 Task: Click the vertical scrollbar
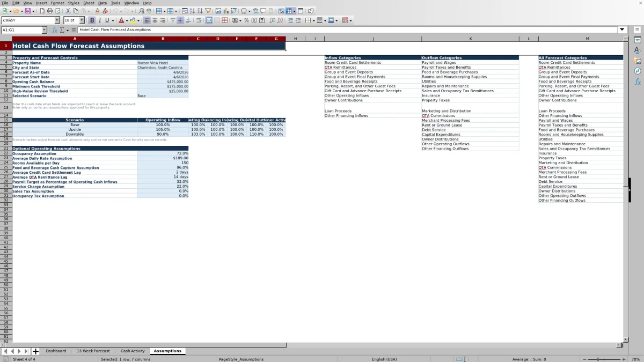(625, 190)
